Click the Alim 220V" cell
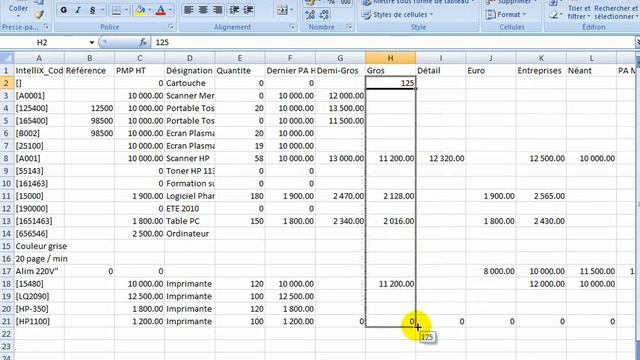Viewport: 640px width, 360px height. [39, 271]
